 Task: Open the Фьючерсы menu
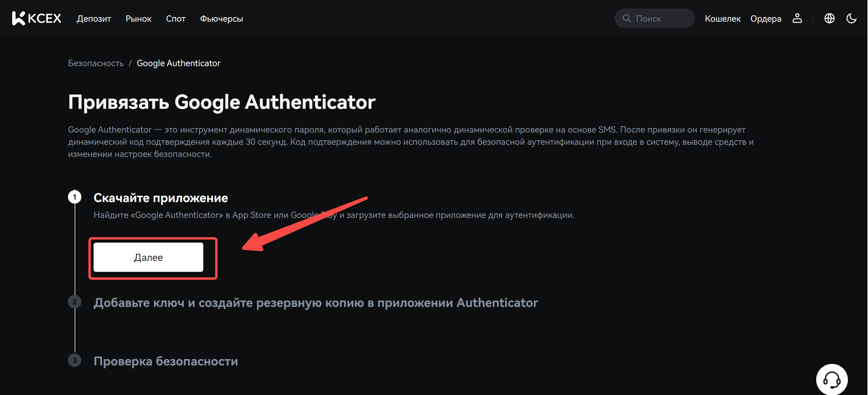pyautogui.click(x=221, y=19)
